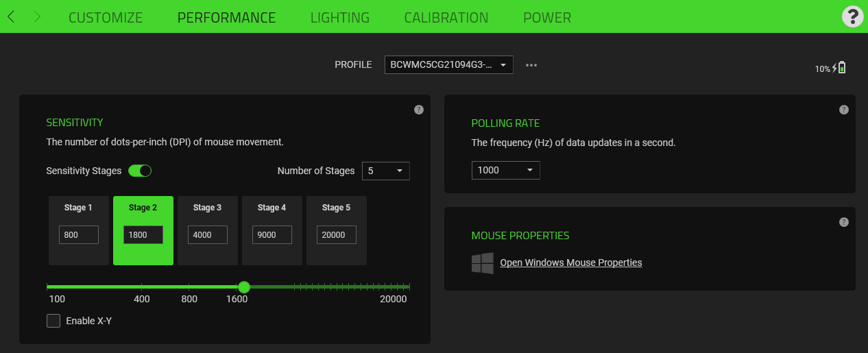Open the Polling Rate dropdown
This screenshot has height=353, width=868.
pos(505,170)
